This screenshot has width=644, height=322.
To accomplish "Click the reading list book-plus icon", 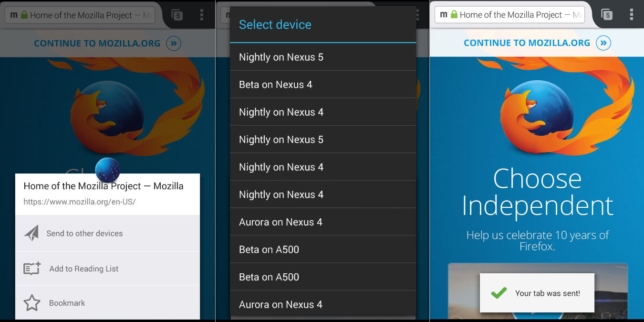I will pos(32,268).
